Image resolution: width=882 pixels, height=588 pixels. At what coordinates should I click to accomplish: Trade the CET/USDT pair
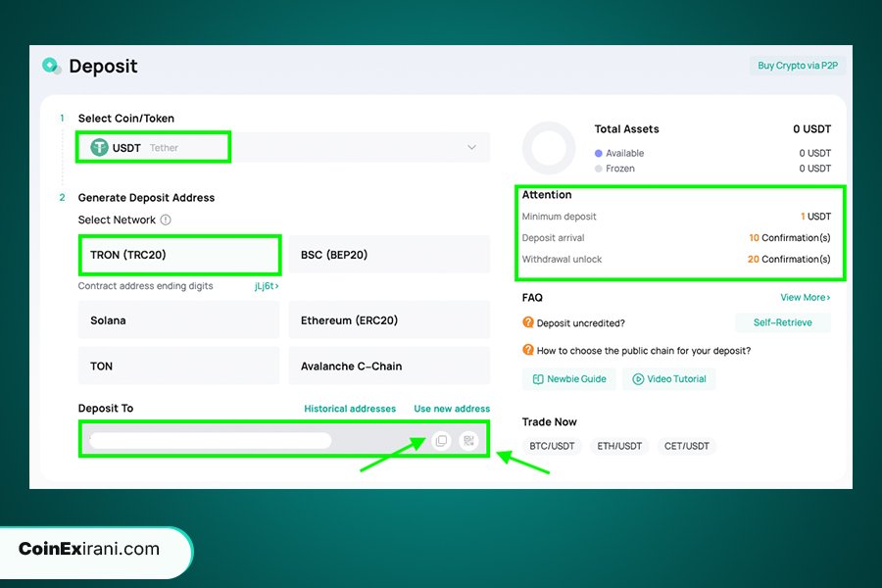tap(686, 446)
